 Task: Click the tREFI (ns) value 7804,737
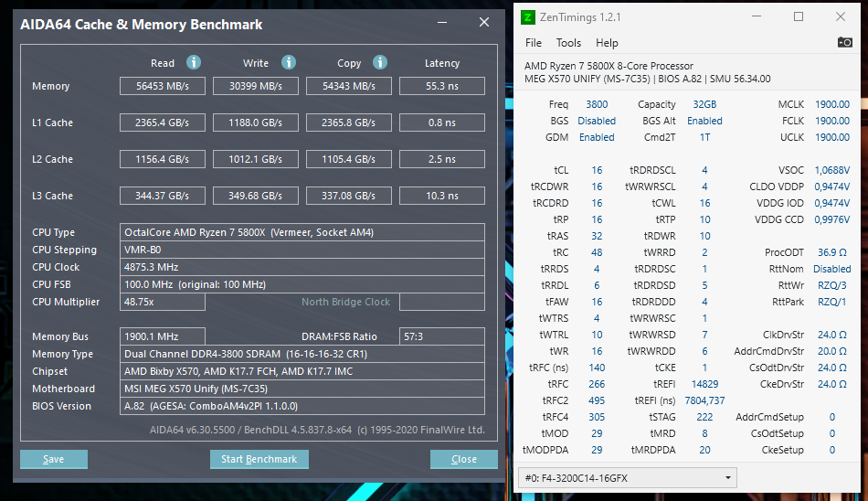(704, 400)
